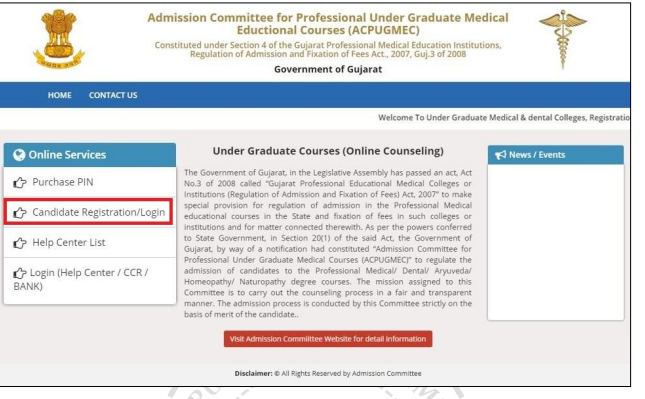Click the Under Graduate Courses heading
This screenshot has height=399, width=645.
click(328, 151)
